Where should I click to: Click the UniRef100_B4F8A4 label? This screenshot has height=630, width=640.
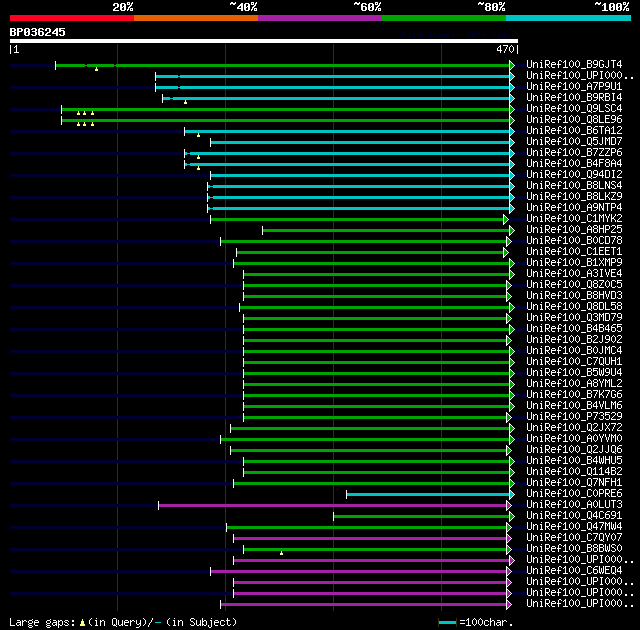tap(574, 164)
